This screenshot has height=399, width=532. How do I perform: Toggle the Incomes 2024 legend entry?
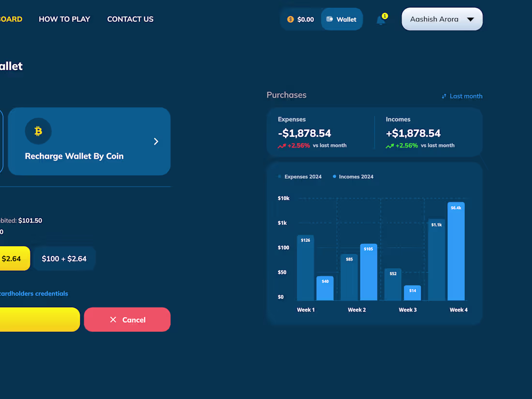pos(353,177)
